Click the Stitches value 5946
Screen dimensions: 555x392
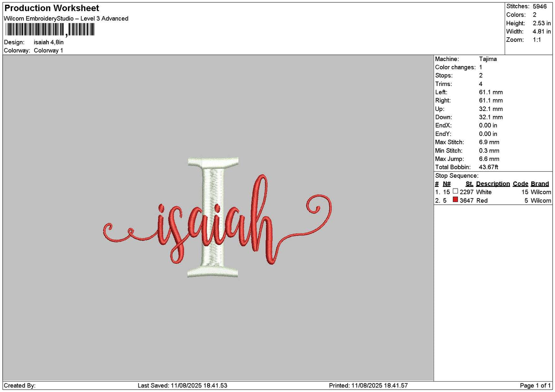click(540, 7)
